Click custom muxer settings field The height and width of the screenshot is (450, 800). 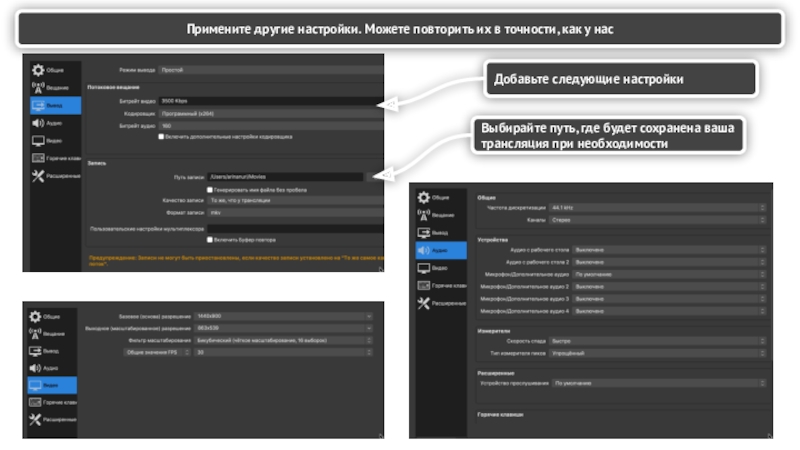(295, 229)
